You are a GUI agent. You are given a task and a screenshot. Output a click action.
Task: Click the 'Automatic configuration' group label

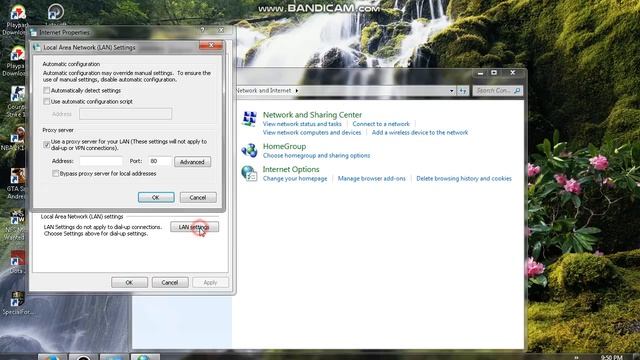(x=71, y=64)
